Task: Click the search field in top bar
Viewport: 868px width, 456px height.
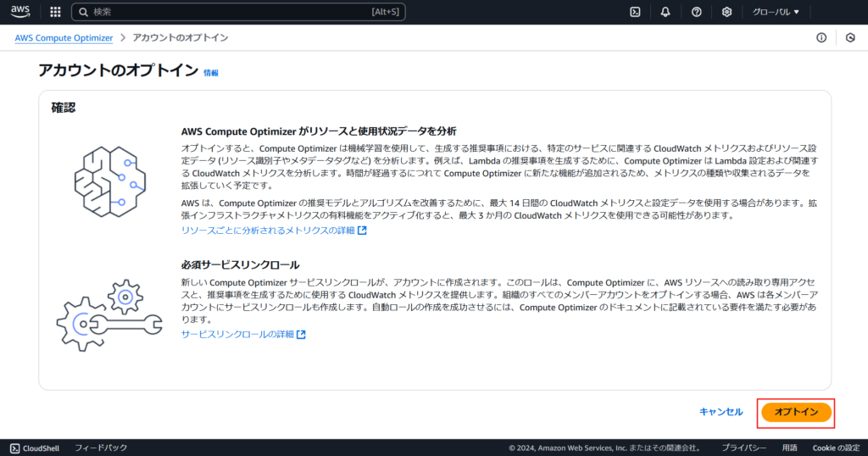Action: (238, 12)
